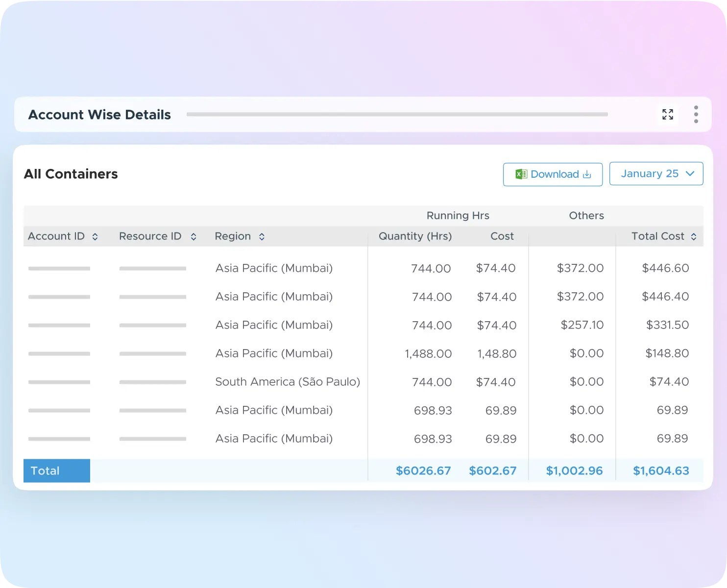Click the fullscreen expand icon
Image resolution: width=727 pixels, height=588 pixels.
(x=668, y=115)
